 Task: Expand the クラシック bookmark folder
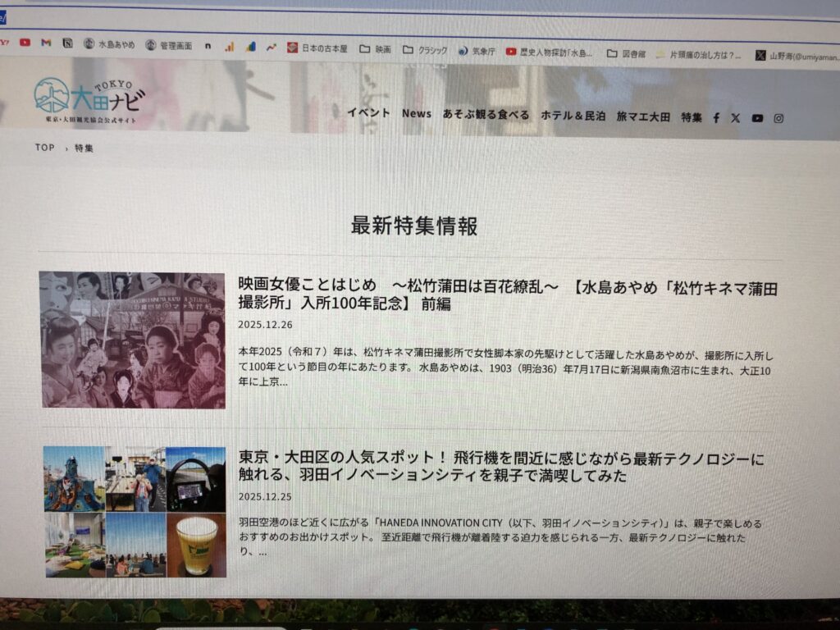(x=425, y=50)
